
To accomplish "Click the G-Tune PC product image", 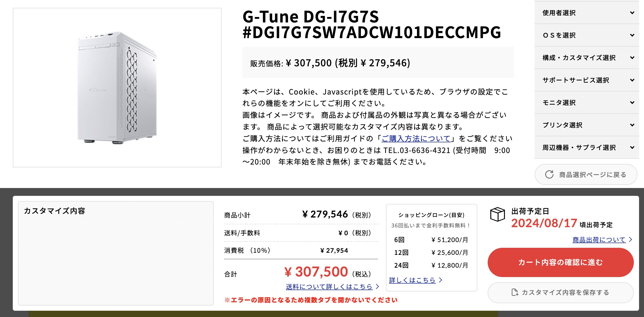I will (x=117, y=88).
